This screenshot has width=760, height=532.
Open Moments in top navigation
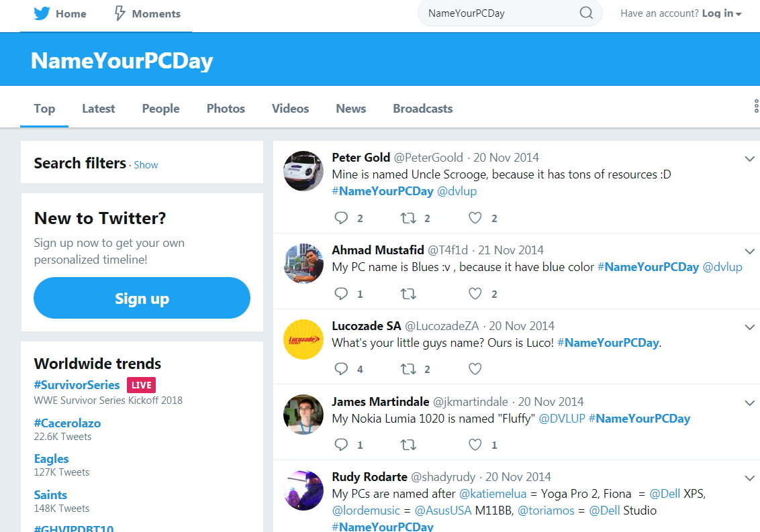147,13
